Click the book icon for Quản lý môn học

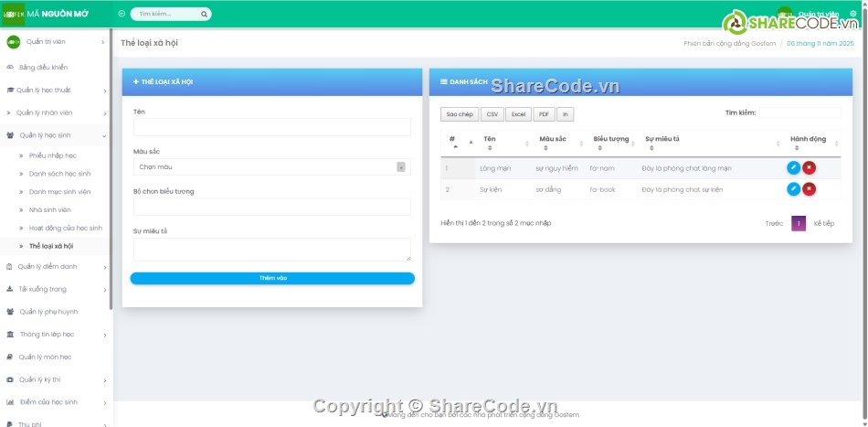pos(9,358)
